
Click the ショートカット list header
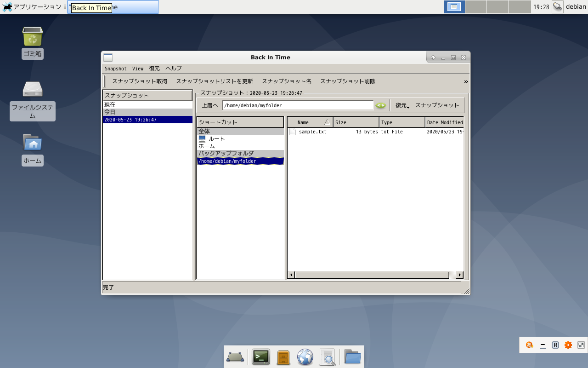pyautogui.click(x=240, y=122)
